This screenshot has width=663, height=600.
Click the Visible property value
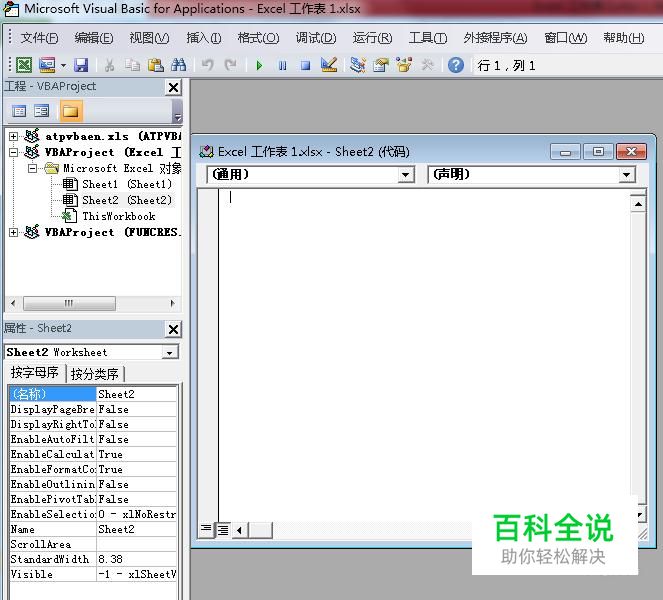[137, 574]
